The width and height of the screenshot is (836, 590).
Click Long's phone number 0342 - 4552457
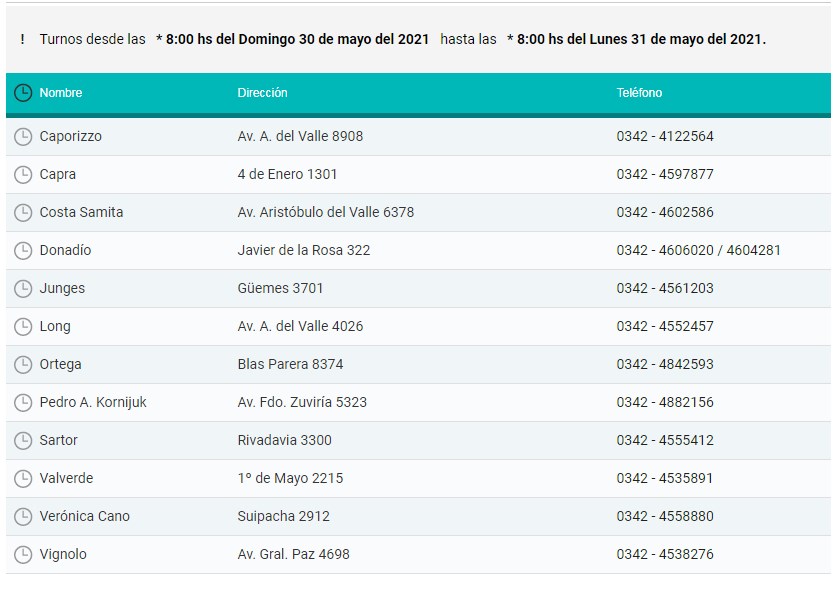click(665, 326)
